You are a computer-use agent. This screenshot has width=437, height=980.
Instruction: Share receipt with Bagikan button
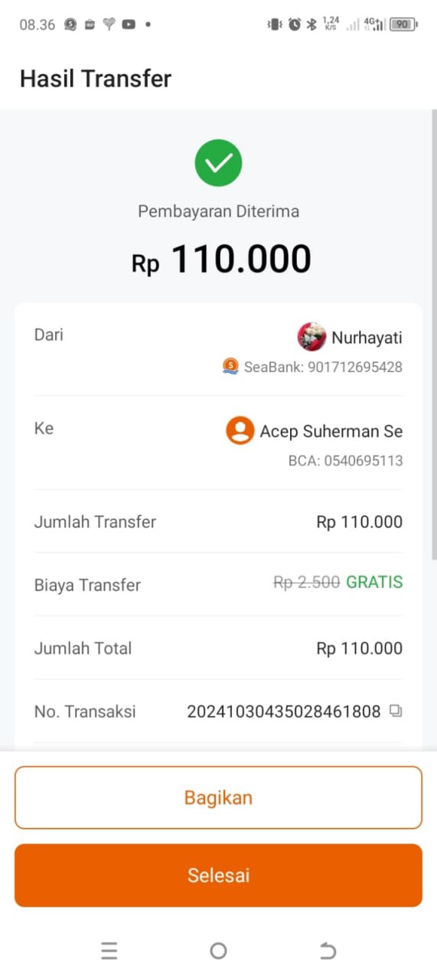click(x=218, y=798)
